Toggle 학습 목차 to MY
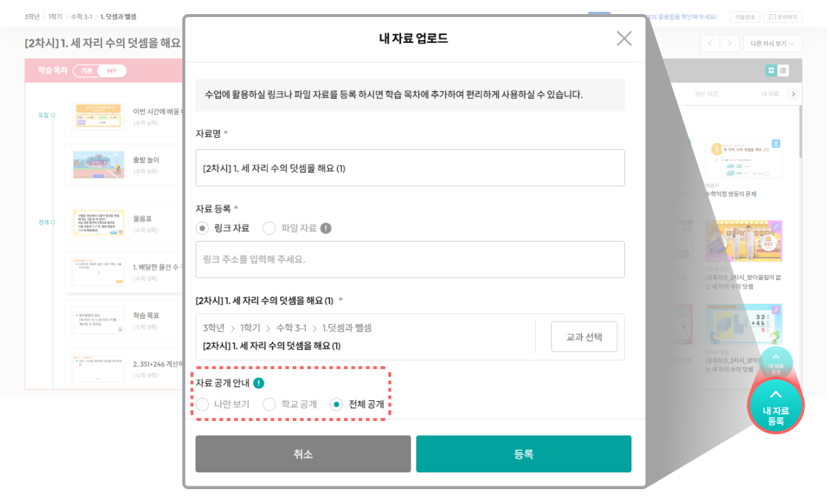830x504 pixels. [112, 71]
